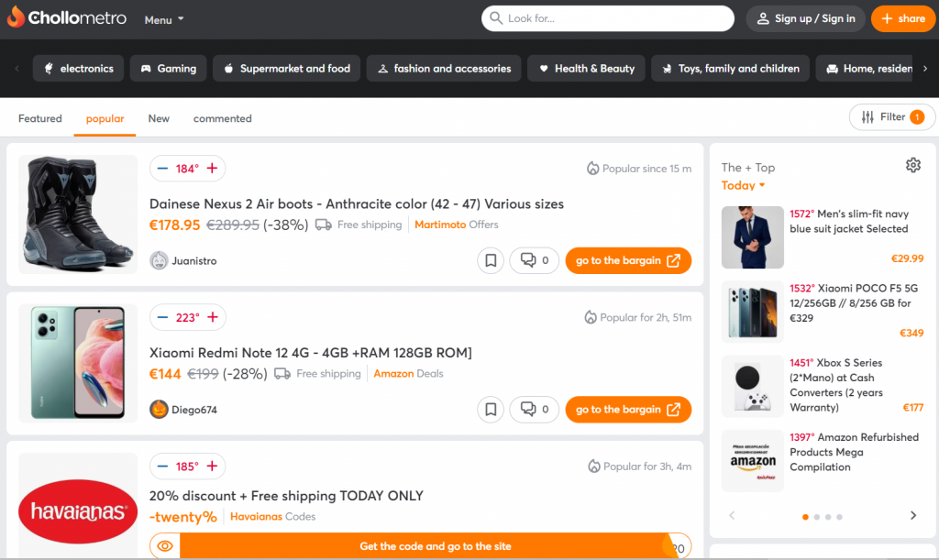Click the Look for search field

607,18
